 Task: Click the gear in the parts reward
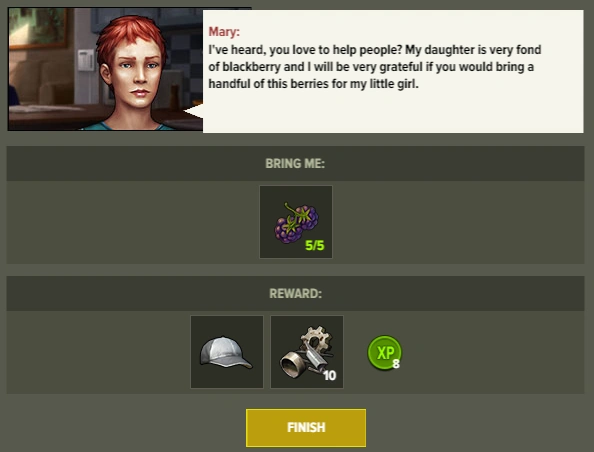pyautogui.click(x=317, y=337)
